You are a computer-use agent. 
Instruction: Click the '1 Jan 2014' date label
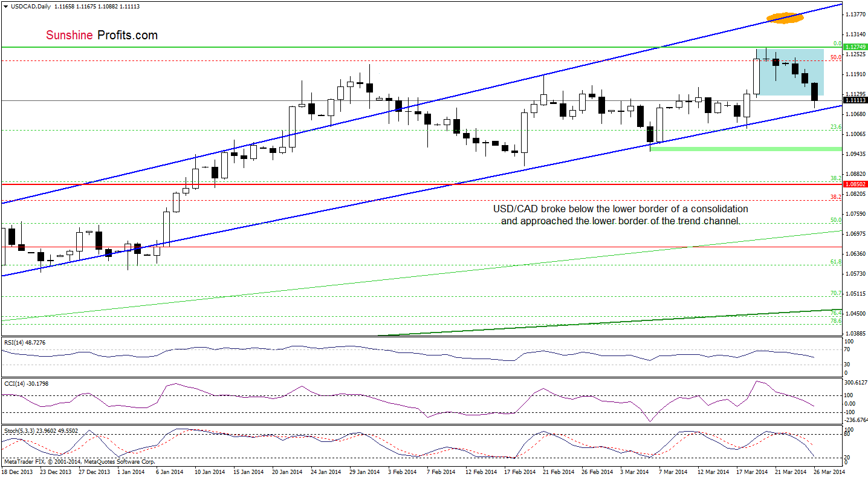point(130,471)
